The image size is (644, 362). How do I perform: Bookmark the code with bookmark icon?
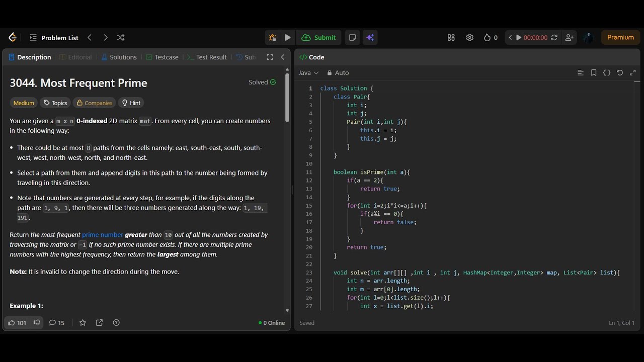click(x=594, y=73)
